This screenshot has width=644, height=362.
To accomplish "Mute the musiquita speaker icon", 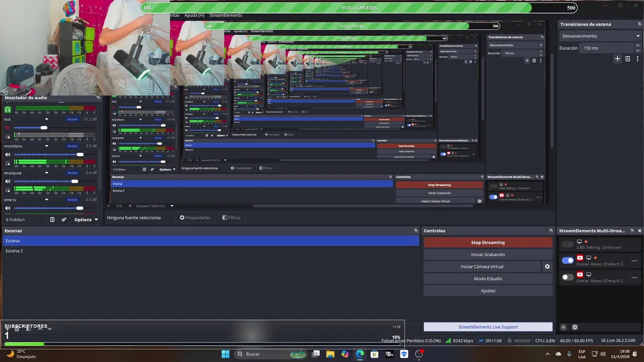I will pos(8,182).
